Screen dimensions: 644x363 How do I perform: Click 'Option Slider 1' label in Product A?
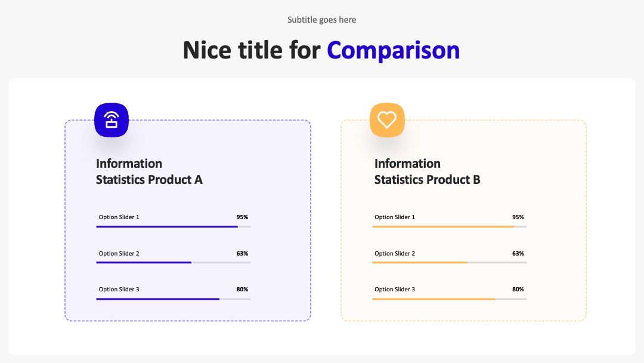[119, 217]
